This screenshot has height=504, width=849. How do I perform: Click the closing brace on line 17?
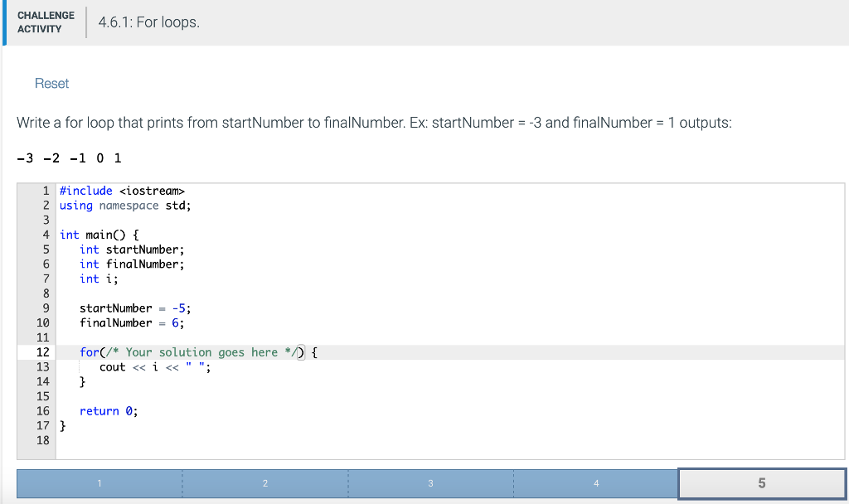coord(62,425)
